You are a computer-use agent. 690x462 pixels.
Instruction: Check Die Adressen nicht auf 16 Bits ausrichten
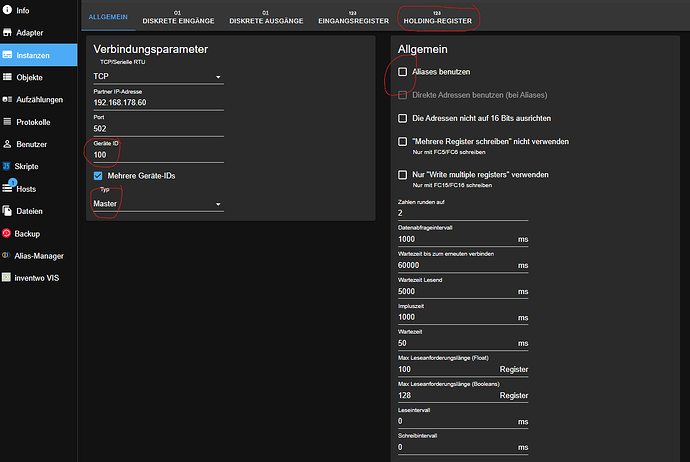pyautogui.click(x=402, y=118)
